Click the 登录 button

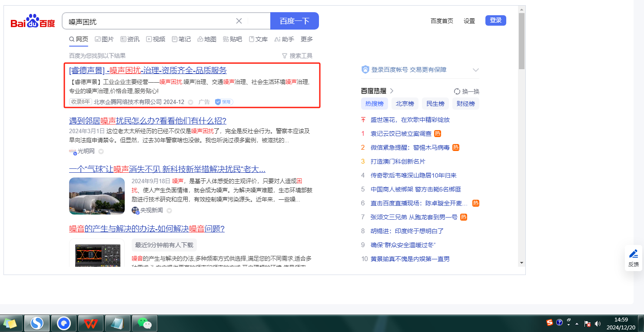pyautogui.click(x=495, y=20)
